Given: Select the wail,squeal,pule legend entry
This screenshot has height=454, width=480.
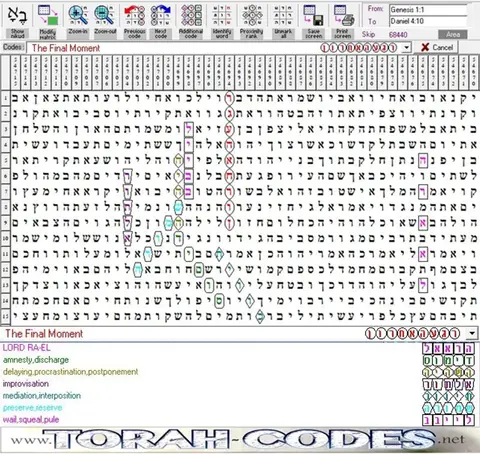Looking at the screenshot, I should tap(31, 420).
